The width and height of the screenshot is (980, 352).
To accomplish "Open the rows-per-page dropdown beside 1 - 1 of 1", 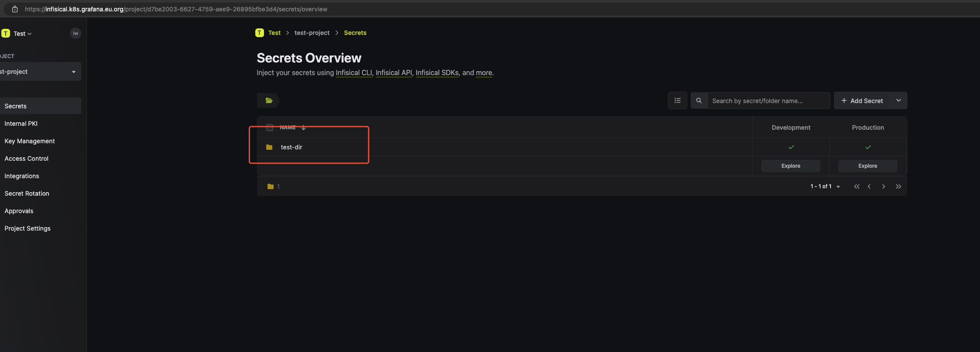I will tap(838, 186).
